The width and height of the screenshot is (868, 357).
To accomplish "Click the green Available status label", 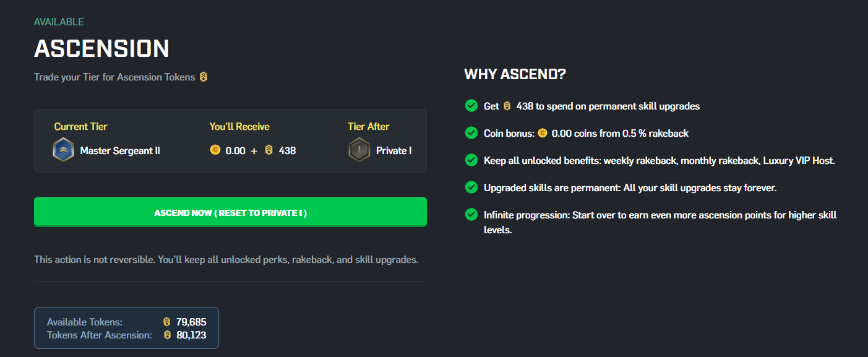I will [59, 22].
